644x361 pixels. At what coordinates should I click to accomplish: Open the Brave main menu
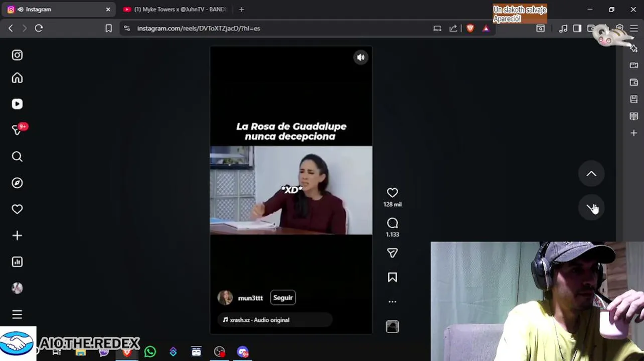pos(634,29)
